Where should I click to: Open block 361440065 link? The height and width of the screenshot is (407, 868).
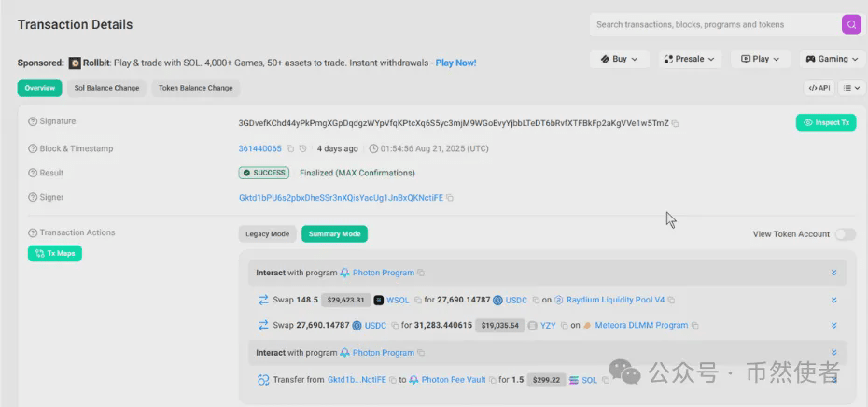pyautogui.click(x=260, y=149)
